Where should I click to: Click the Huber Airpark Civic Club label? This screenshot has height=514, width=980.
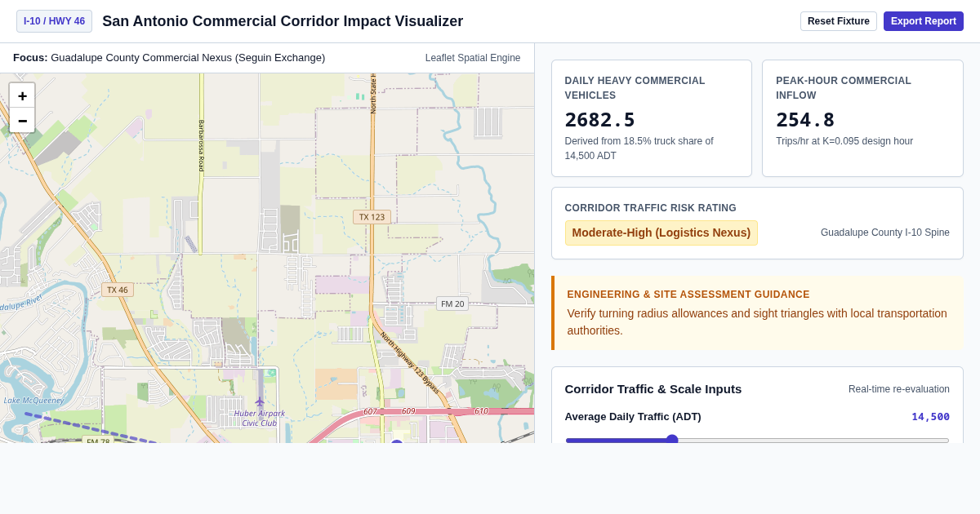tap(260, 418)
